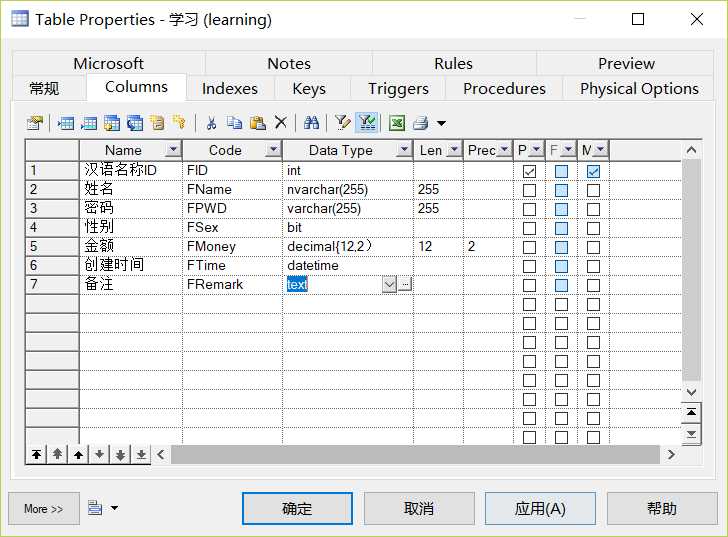
Task: Click the Insert a Row icon
Action: coord(65,123)
